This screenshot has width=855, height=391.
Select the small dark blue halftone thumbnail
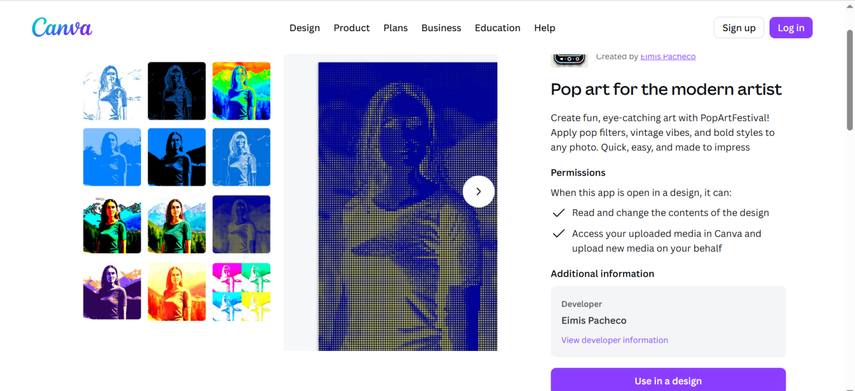[x=241, y=224]
